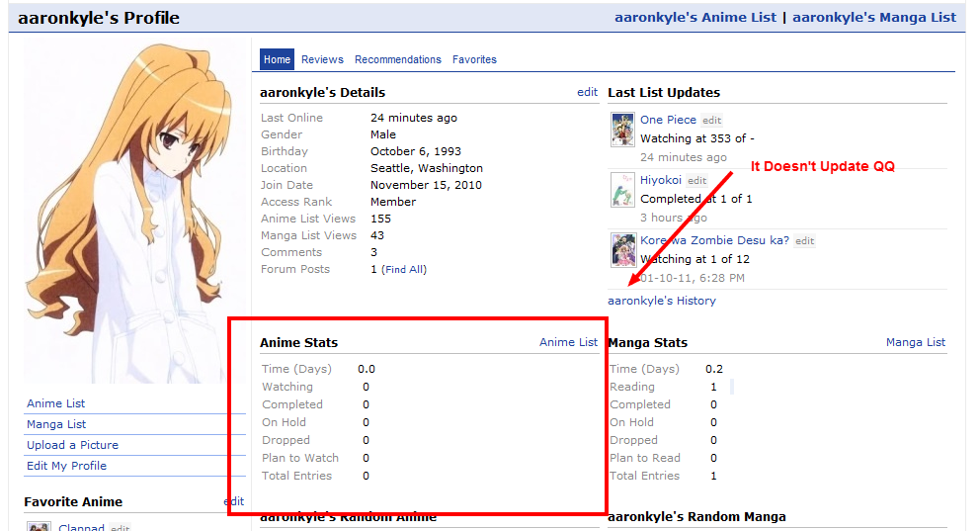Click the Hiyokoi thumbnail icon
The image size is (980, 531).
pyautogui.click(x=622, y=190)
